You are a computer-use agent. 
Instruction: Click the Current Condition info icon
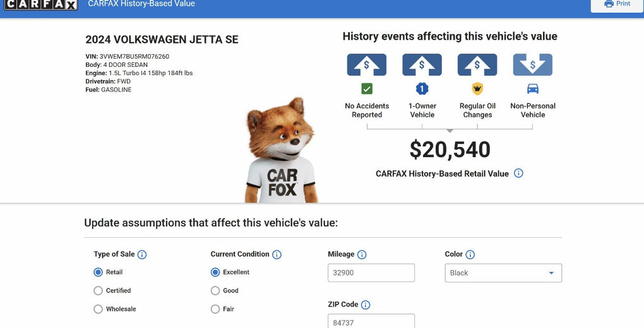(277, 255)
